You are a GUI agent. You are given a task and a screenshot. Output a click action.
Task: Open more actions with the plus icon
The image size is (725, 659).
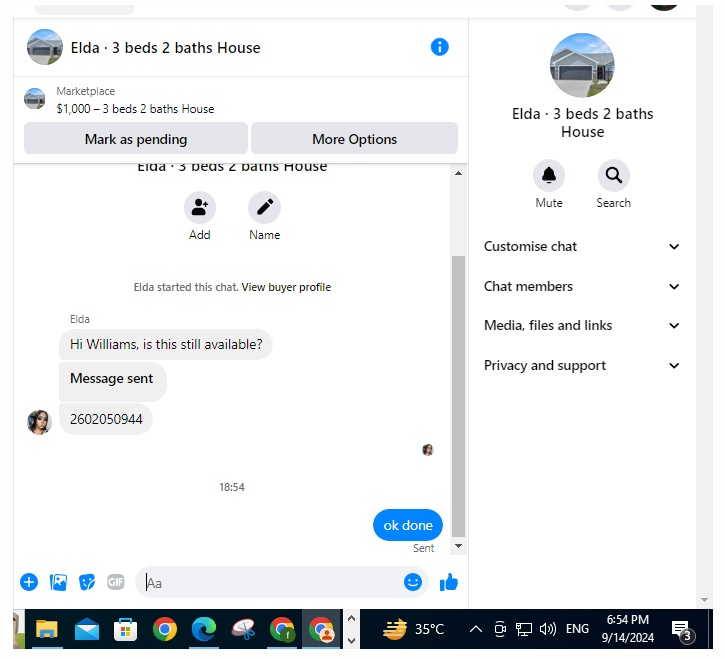click(x=29, y=582)
